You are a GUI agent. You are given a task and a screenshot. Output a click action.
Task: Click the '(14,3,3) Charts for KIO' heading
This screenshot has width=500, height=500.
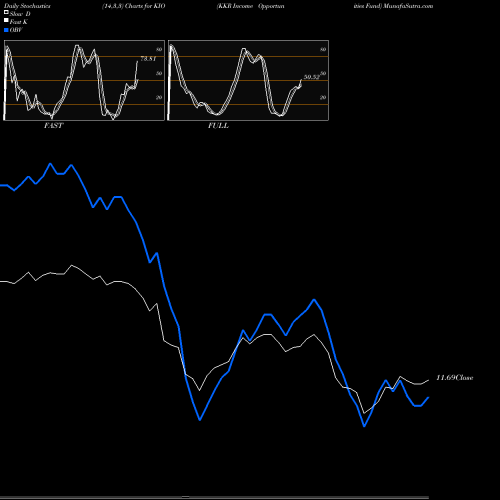(134, 6)
